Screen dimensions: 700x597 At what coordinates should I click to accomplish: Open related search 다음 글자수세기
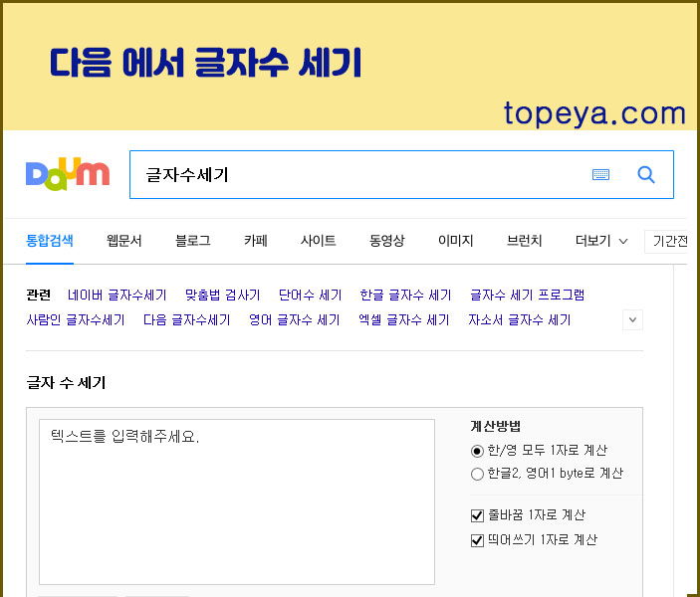[x=186, y=320]
